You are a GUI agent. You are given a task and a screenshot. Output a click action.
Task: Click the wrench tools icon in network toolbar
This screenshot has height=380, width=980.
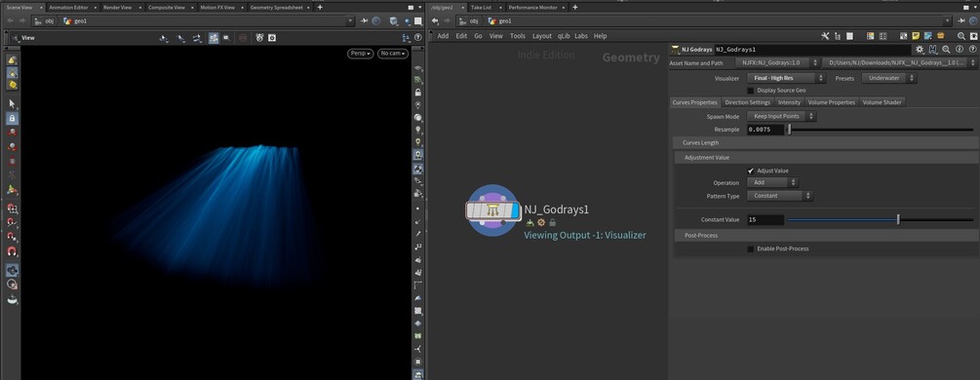(825, 36)
